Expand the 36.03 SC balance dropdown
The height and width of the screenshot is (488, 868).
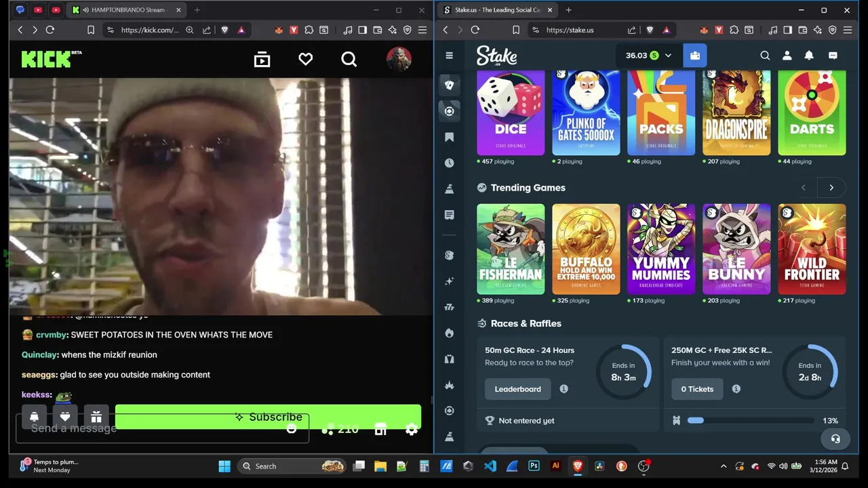tap(648, 56)
